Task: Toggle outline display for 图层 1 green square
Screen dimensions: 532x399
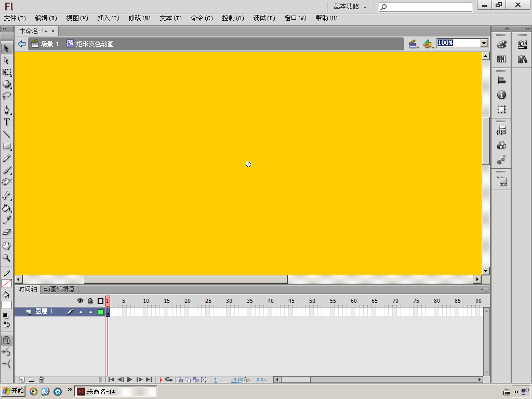Action: coord(100,312)
